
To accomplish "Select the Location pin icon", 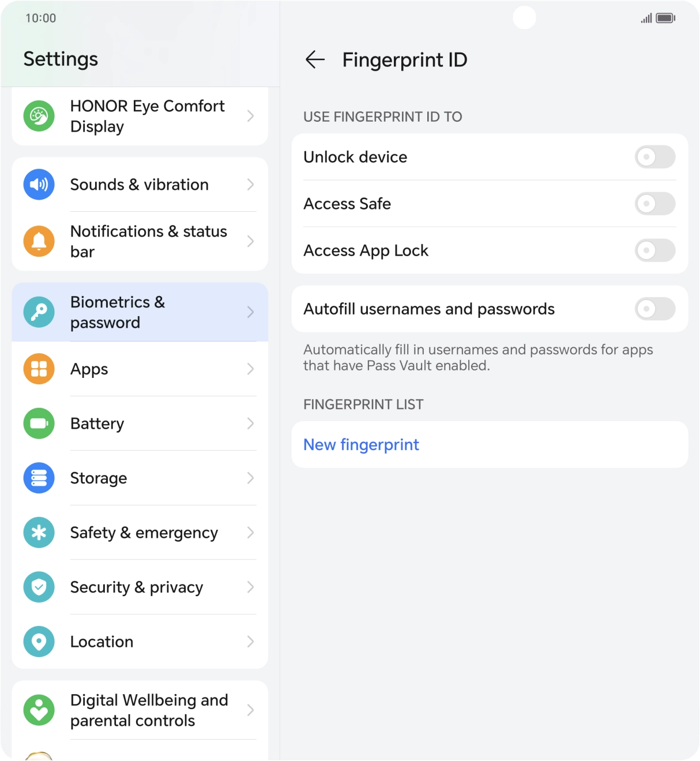I will [38, 642].
